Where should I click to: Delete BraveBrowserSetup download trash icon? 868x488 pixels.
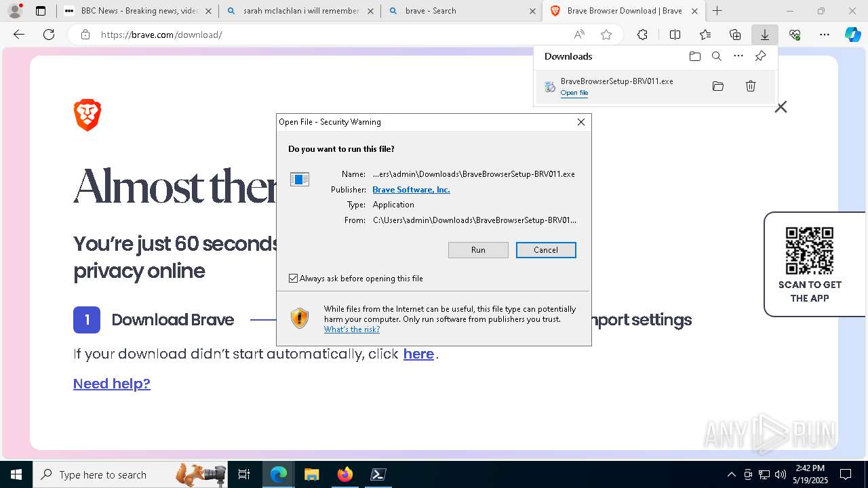click(x=751, y=86)
